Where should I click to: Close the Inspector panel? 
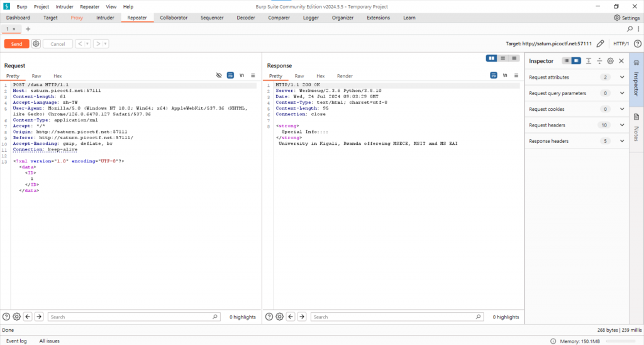click(621, 61)
